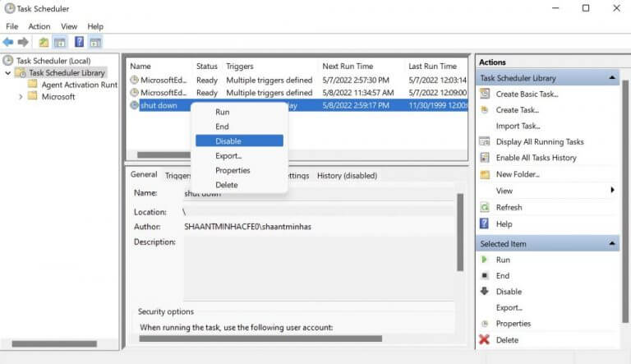Click the red Delete X icon
The image size is (631, 364).
click(485, 339)
